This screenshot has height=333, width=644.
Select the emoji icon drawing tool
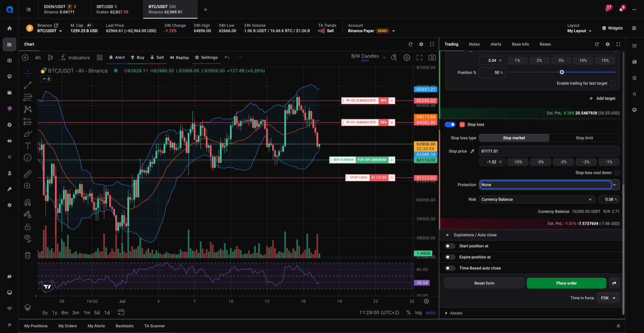click(28, 158)
